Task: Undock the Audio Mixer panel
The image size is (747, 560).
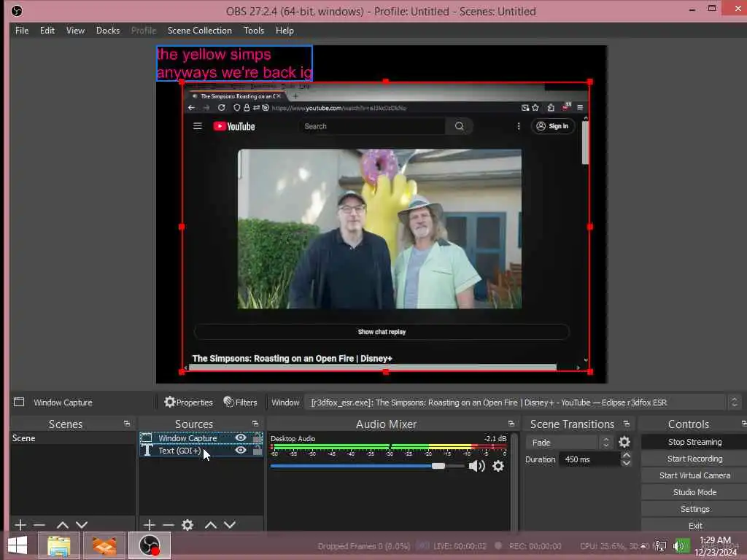Action: click(511, 424)
